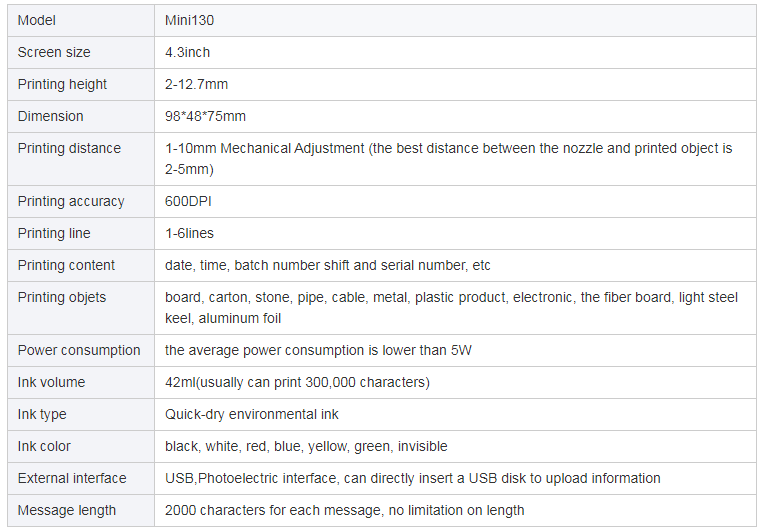Click the Power consumption label
Screen dimensions: 764x532
pos(79,350)
